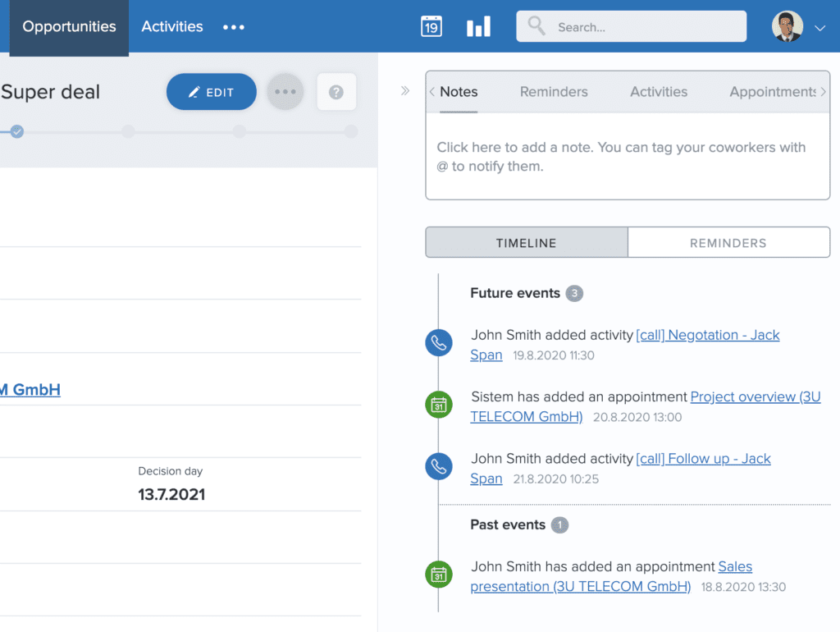Click the phone icon beside the Follow up activity
The width and height of the screenshot is (840, 632).
coord(438,466)
